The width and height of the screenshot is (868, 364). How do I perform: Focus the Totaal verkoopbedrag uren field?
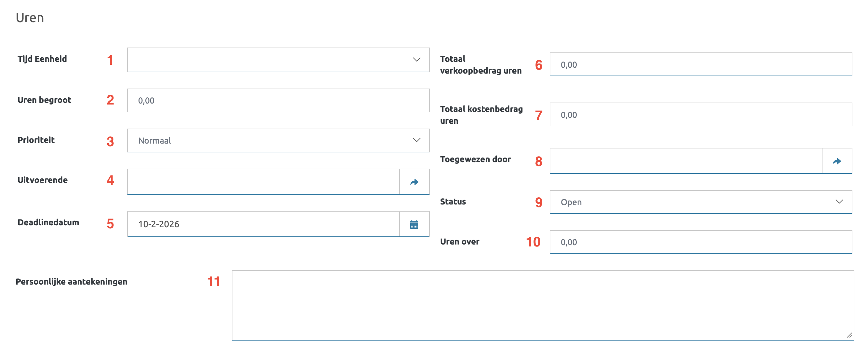pyautogui.click(x=701, y=65)
